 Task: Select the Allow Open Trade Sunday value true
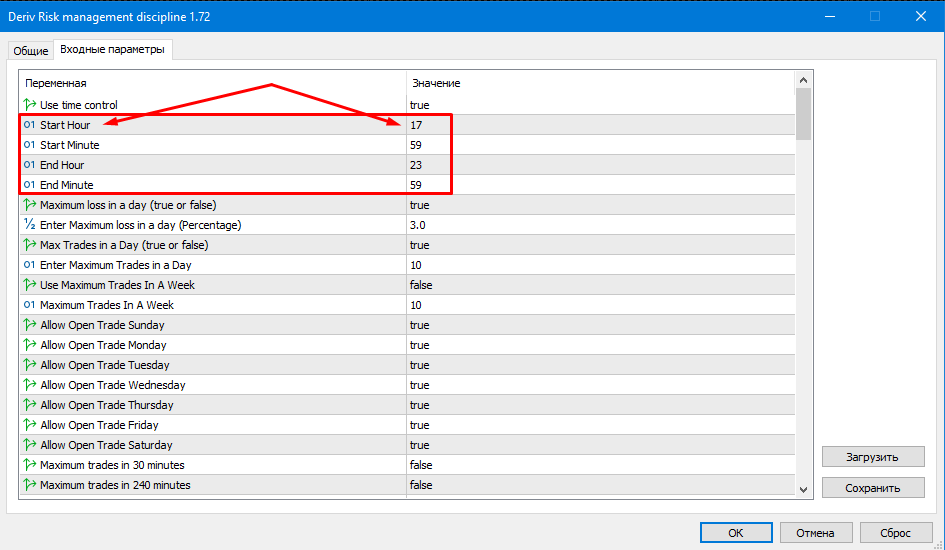click(419, 325)
